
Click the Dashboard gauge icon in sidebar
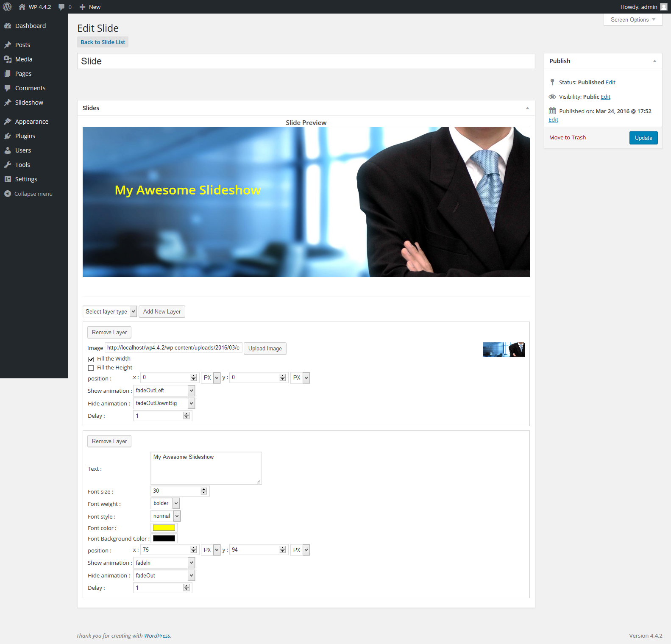tap(8, 26)
